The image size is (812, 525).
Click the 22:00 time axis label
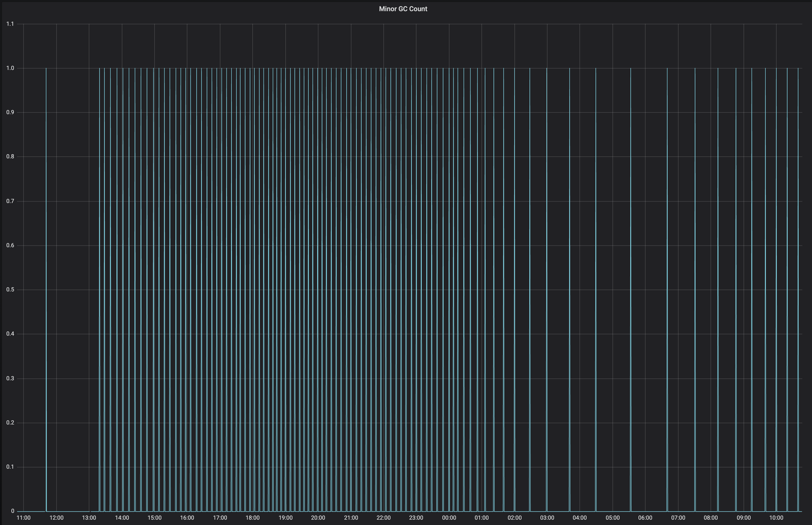383,518
